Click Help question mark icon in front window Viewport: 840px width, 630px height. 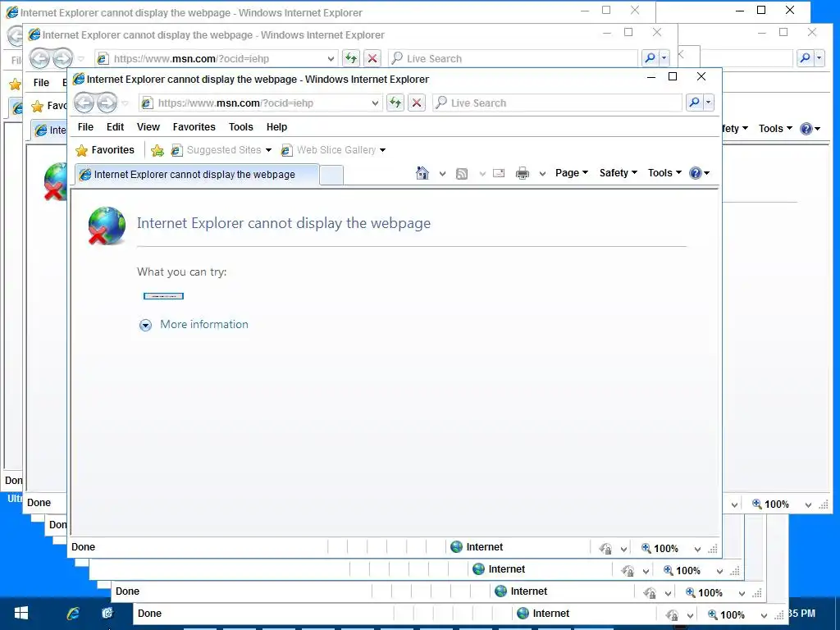point(696,173)
